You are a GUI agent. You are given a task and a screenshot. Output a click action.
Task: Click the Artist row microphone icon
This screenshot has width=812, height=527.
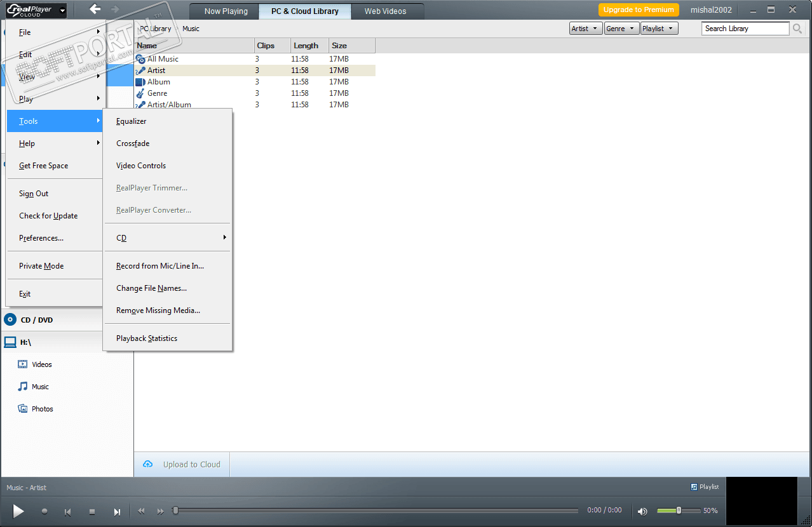(x=140, y=70)
